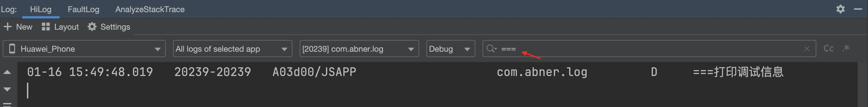Clear the search text with X icon
The height and width of the screenshot is (107, 868).
807,49
